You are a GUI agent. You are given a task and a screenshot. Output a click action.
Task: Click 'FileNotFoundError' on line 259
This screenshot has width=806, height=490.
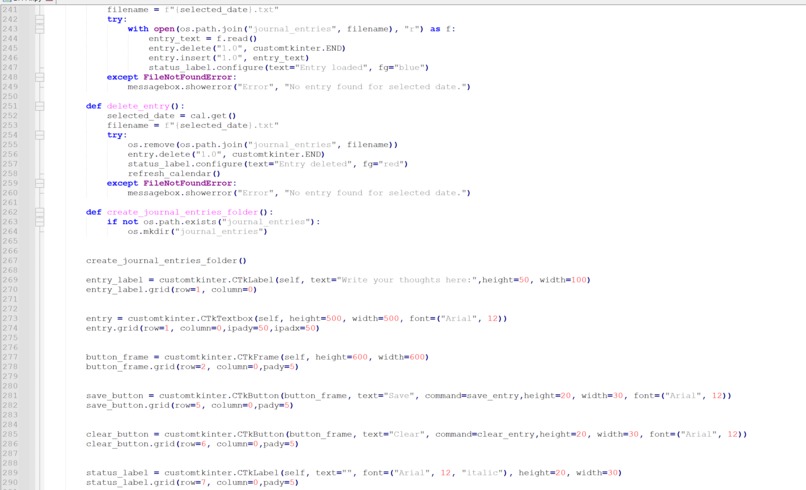coord(188,184)
